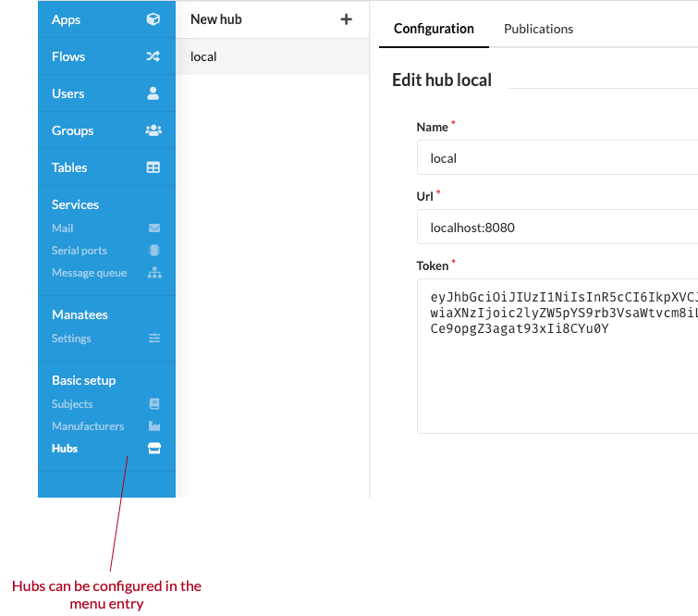The height and width of the screenshot is (616, 698).
Task: Click the plus icon beside New hub
Action: point(347,19)
